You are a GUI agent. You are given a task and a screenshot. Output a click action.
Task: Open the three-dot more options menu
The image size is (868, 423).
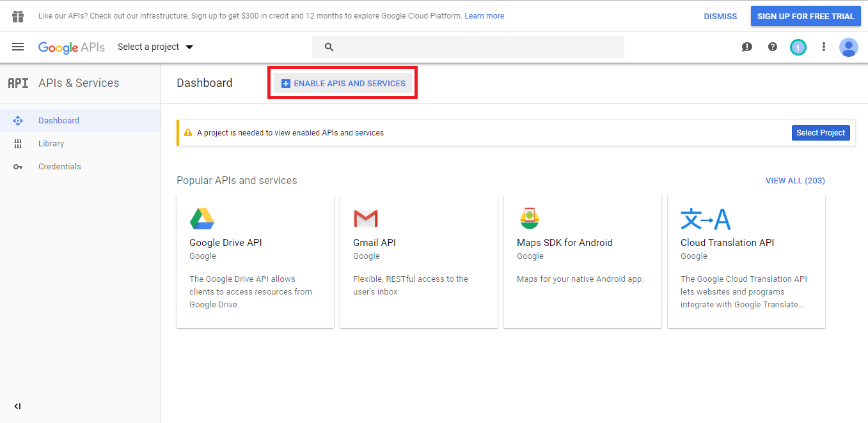tap(824, 47)
